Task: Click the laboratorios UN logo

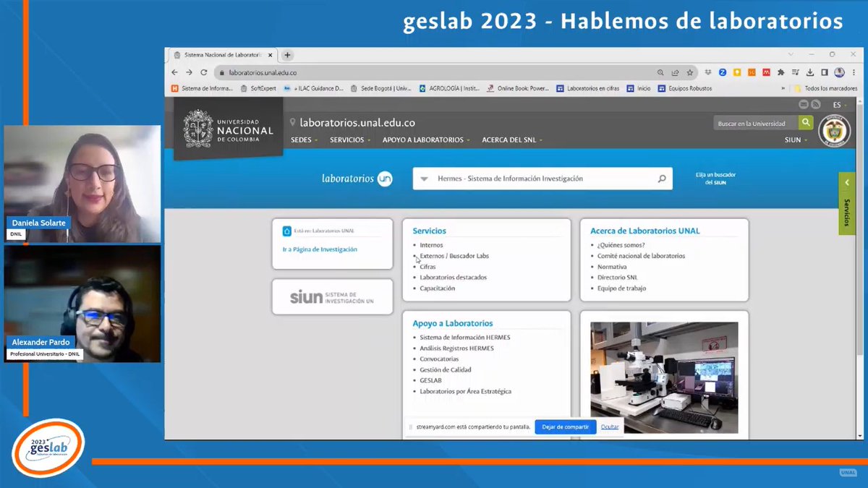Action: click(357, 179)
